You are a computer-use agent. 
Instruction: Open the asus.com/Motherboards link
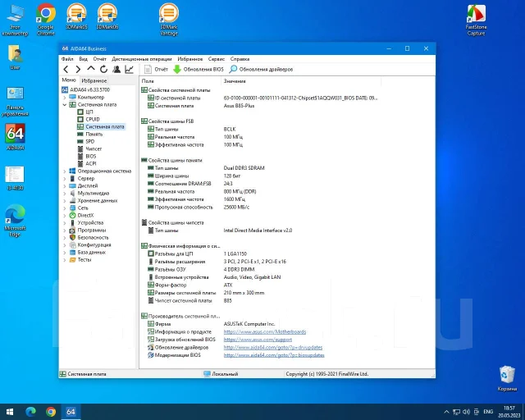pyautogui.click(x=265, y=332)
